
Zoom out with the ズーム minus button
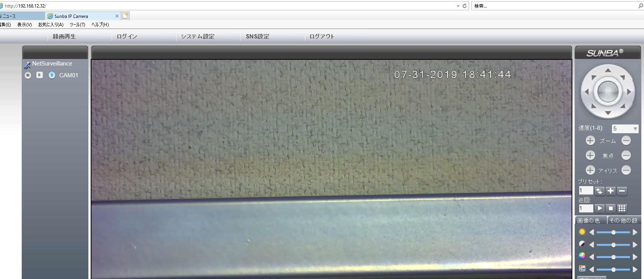[x=626, y=140]
